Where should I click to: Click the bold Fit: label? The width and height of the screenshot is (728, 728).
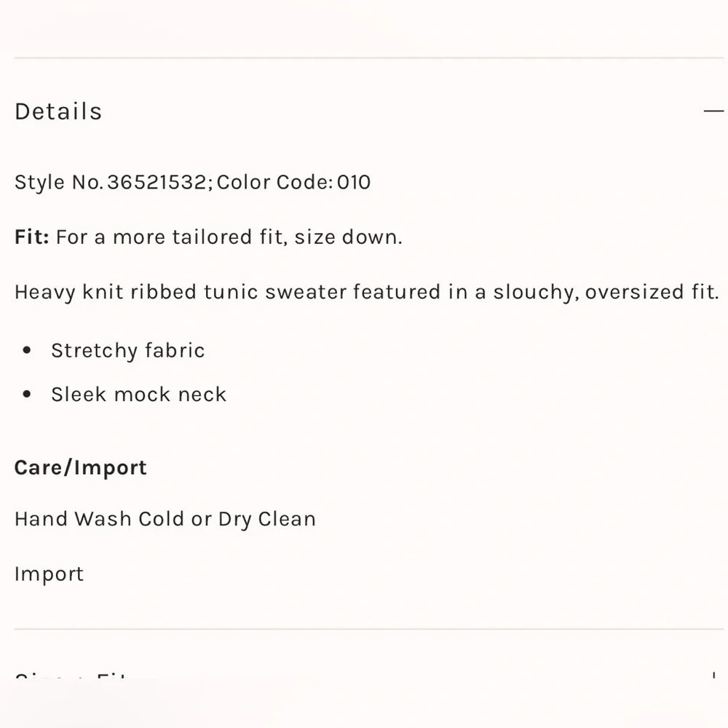[31, 237]
